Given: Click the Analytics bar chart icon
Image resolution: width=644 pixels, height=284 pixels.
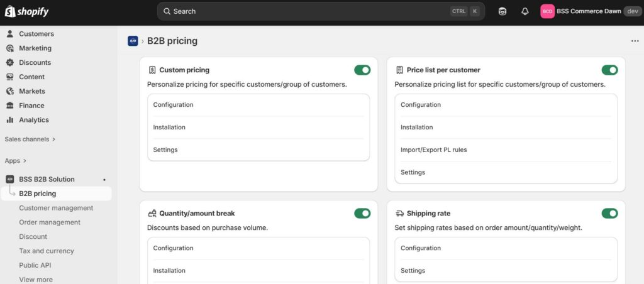Looking at the screenshot, I should pos(10,120).
